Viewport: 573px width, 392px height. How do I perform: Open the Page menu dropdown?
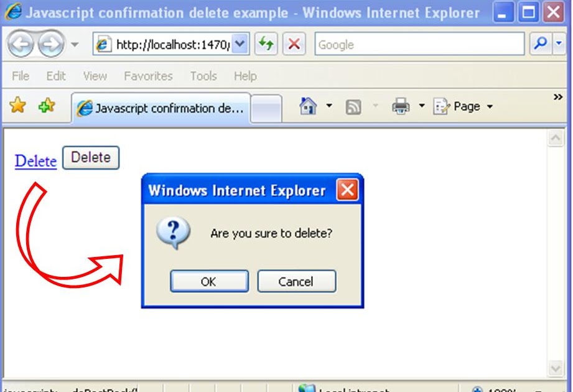pos(463,106)
